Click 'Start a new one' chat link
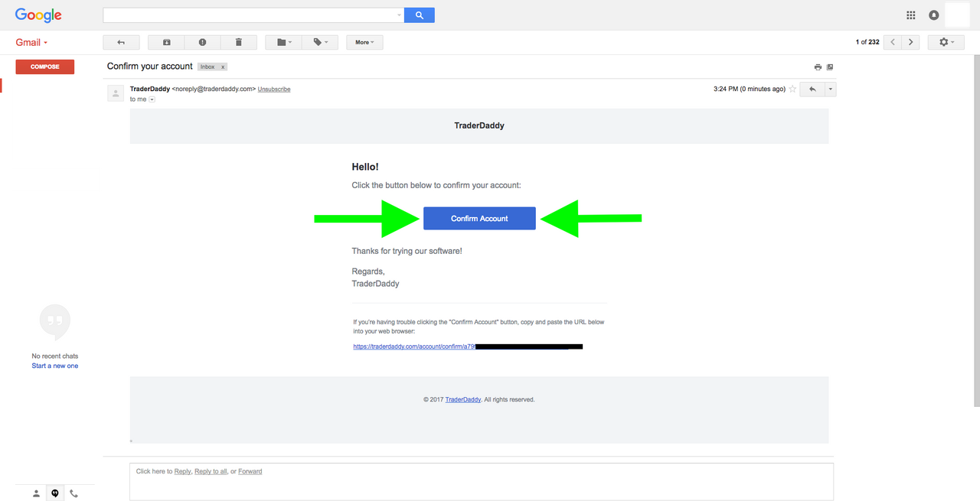Viewport: 980px width, 501px height. 55,366
